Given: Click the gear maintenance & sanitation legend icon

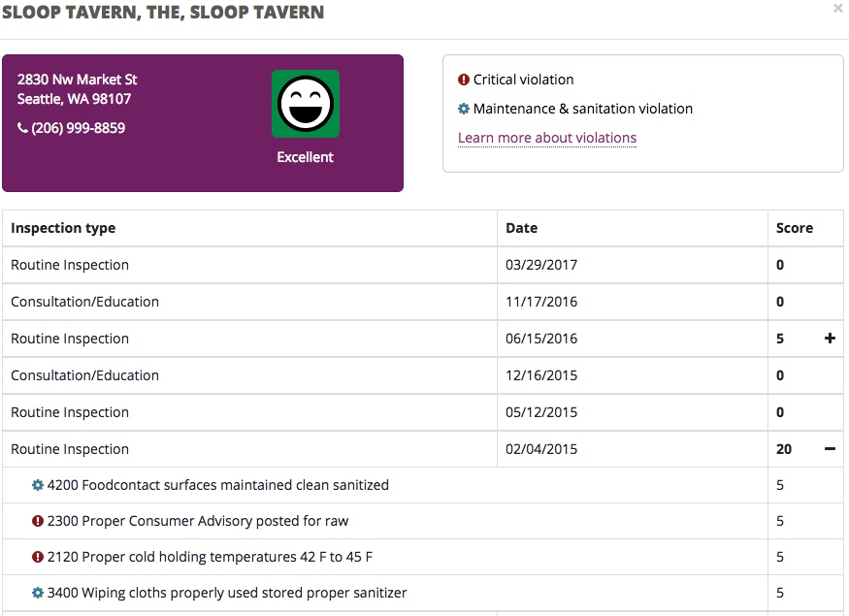Looking at the screenshot, I should pyautogui.click(x=464, y=109).
